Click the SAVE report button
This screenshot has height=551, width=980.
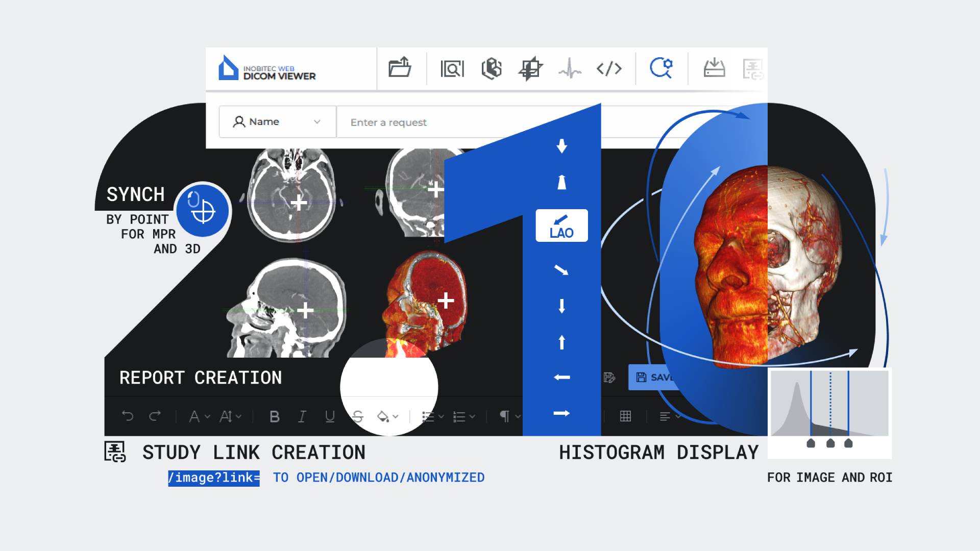click(656, 378)
